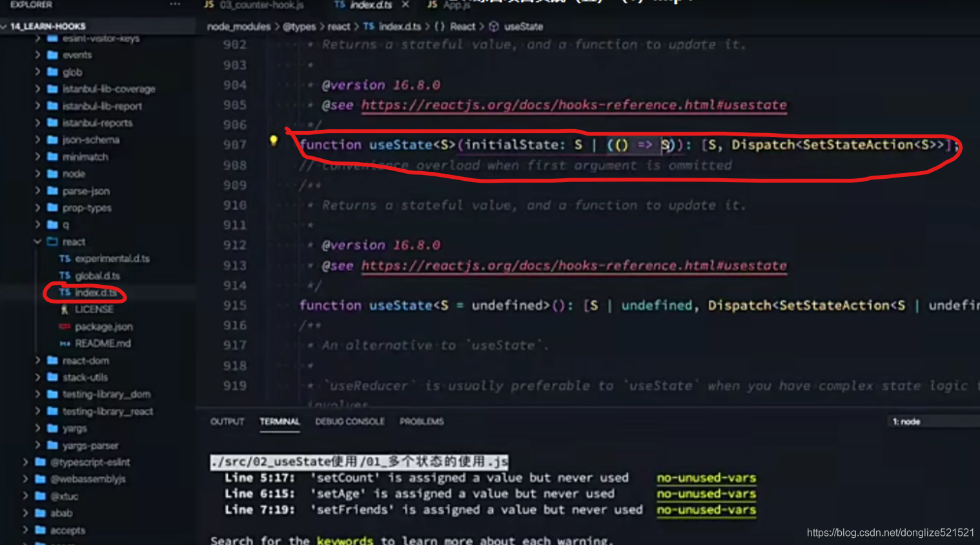Viewport: 980px width, 545px height.
Task: Click line number 915 in the gutter
Action: [x=234, y=305]
